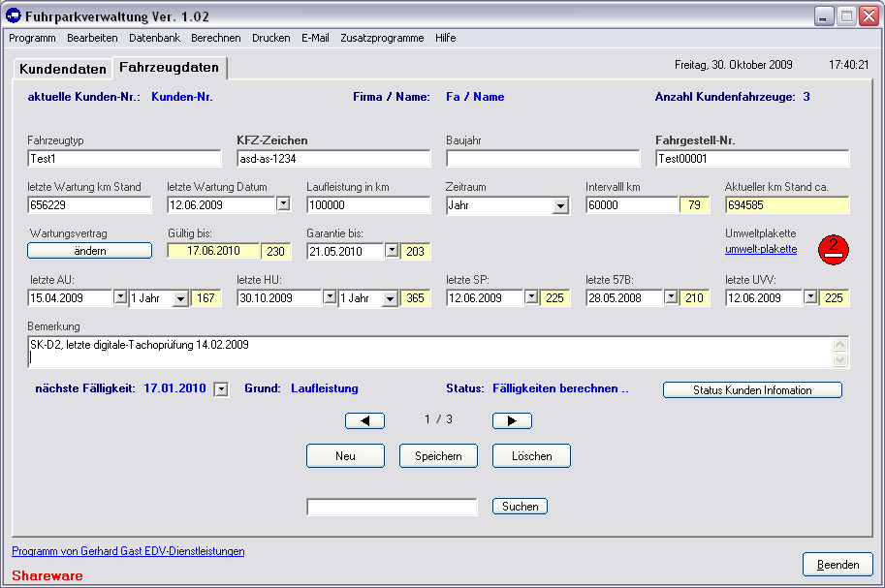This screenshot has height=588, width=885.
Task: Open the Berechnen menu
Action: tap(216, 38)
